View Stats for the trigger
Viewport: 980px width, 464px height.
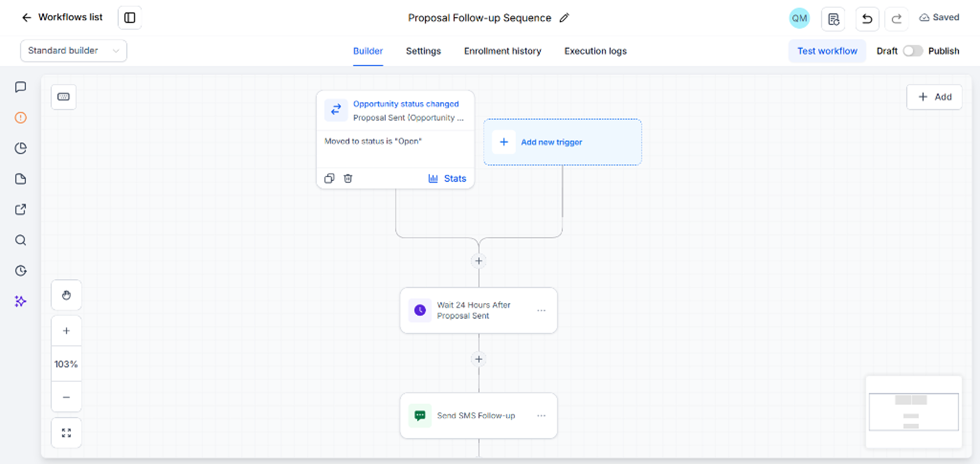click(x=447, y=179)
